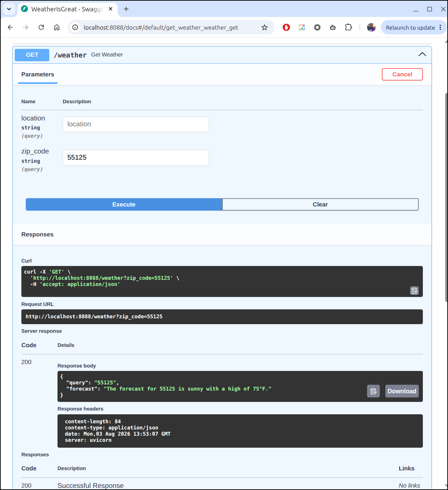Click the forecast text in response body
The width and height of the screenshot is (448, 490).
[188, 389]
